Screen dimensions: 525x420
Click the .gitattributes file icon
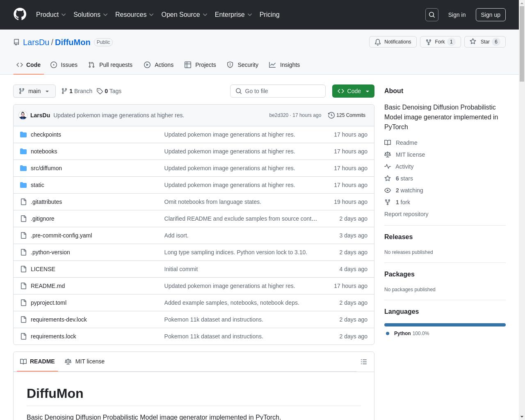tap(23, 202)
